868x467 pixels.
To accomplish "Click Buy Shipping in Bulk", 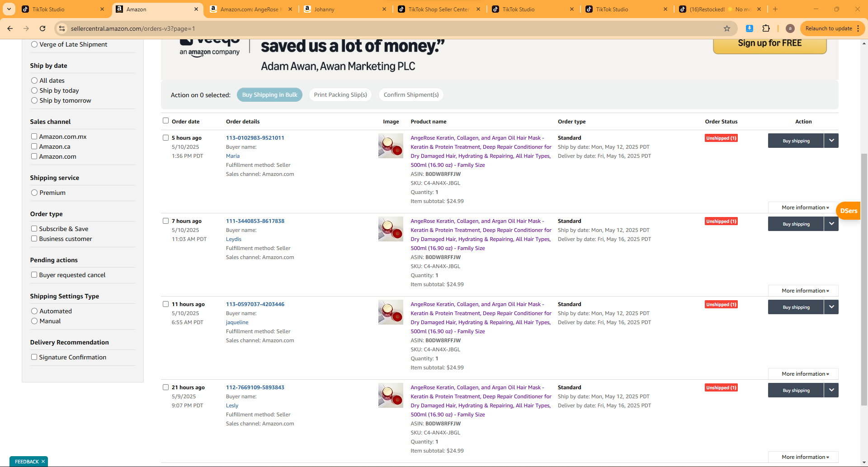I will pos(269,95).
